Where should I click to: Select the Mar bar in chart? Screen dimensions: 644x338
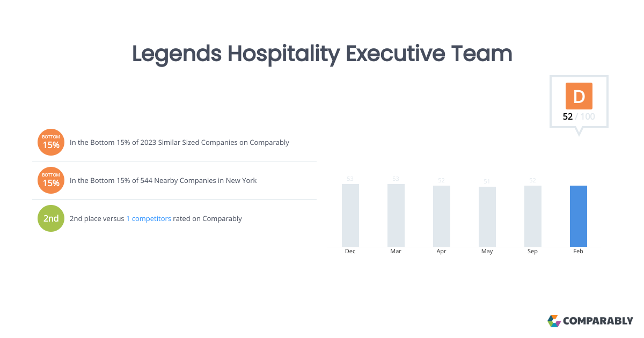[x=396, y=215]
